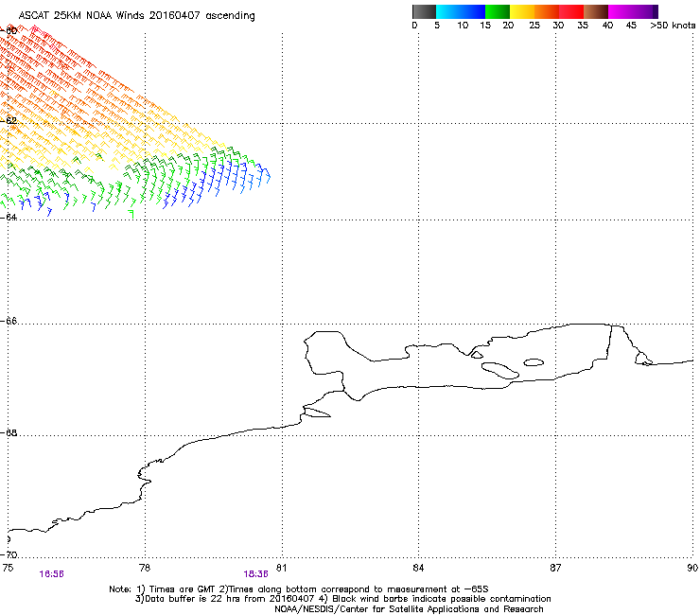Click the magenta-purple 40-50 knots legend segment
This screenshot has height=615, width=700.
[633, 11]
